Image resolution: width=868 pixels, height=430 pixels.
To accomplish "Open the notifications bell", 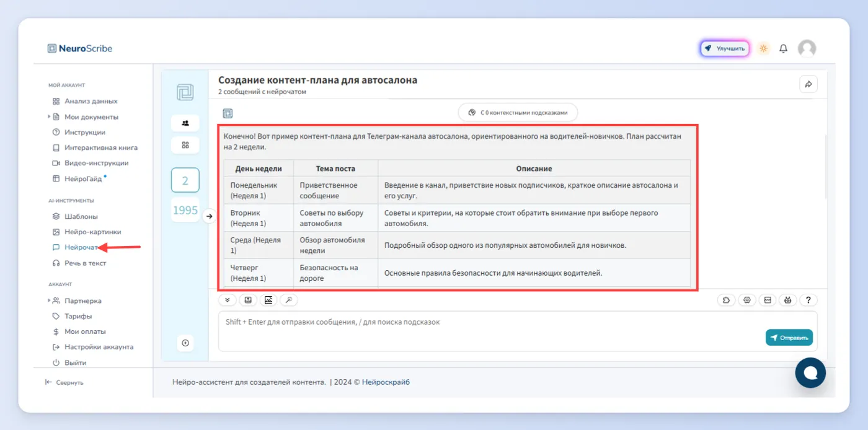I will [783, 48].
